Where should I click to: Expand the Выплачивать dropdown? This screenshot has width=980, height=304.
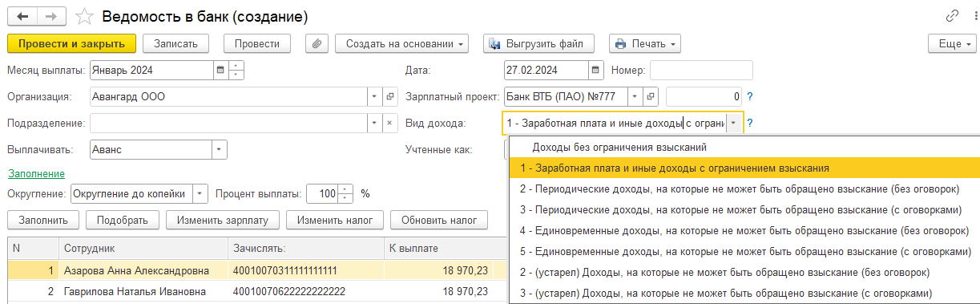[220, 150]
